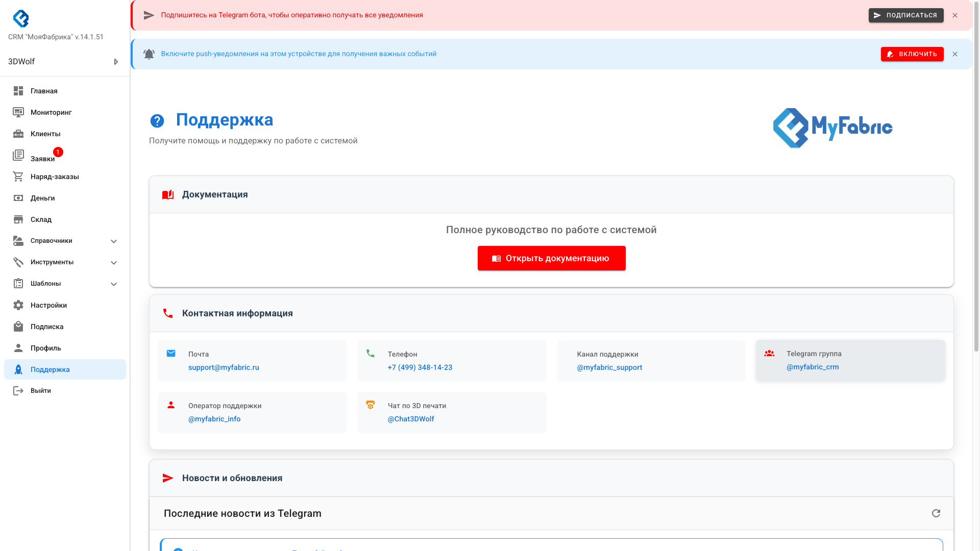980x551 pixels.
Task: Expand the 3DWolf account panel arrow
Action: coord(116,61)
